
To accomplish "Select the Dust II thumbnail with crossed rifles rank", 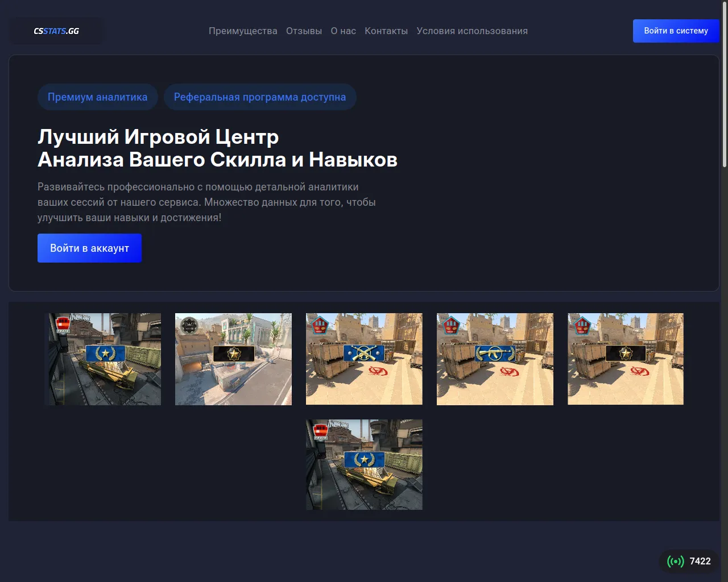I will (x=364, y=359).
